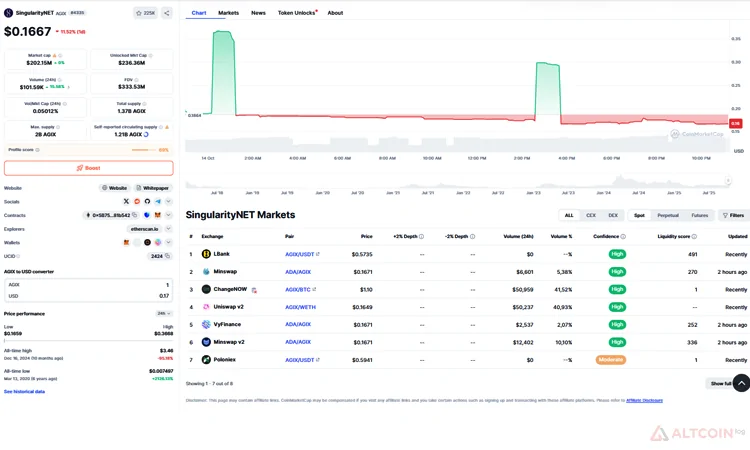This screenshot has height=450, width=750.
Task: Expand the Wallets dropdown chevron
Action: pyautogui.click(x=168, y=242)
